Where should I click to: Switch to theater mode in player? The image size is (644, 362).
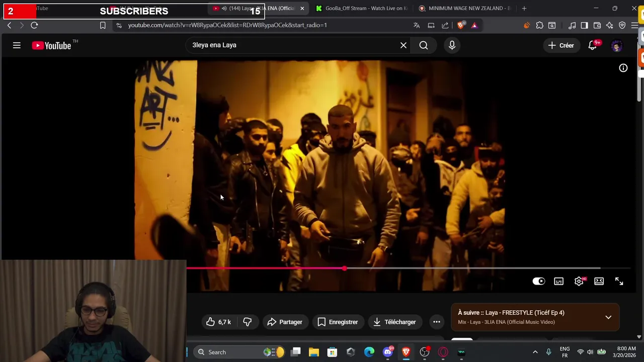[x=599, y=282]
